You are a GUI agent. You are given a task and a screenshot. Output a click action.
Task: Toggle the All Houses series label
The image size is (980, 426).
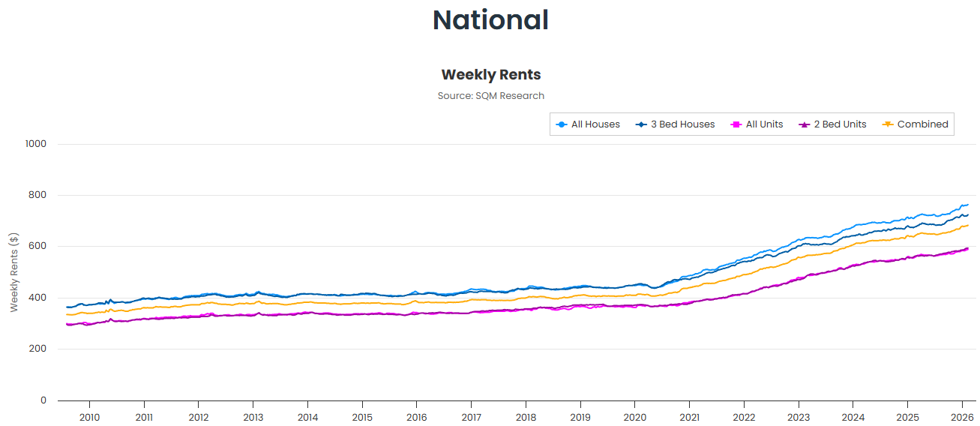[595, 124]
